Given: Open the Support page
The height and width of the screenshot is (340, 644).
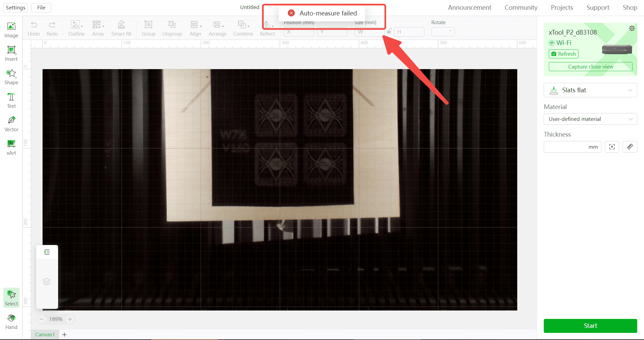Looking at the screenshot, I should coord(598,7).
